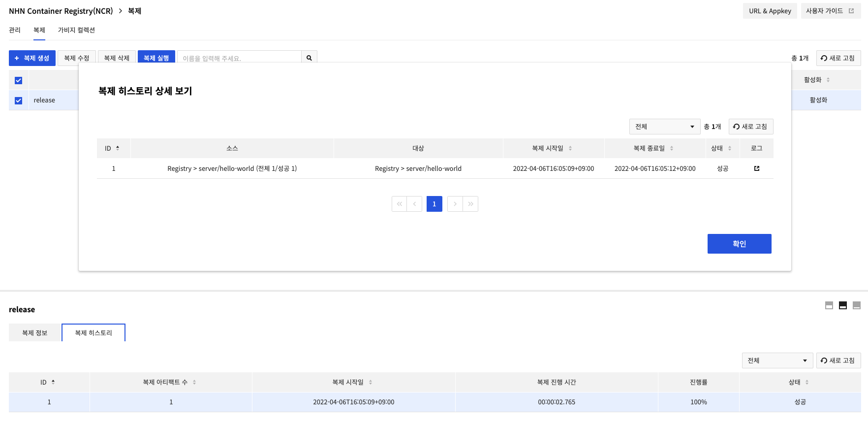Switch to half-height panel layout icon
The height and width of the screenshot is (426, 868).
(843, 305)
